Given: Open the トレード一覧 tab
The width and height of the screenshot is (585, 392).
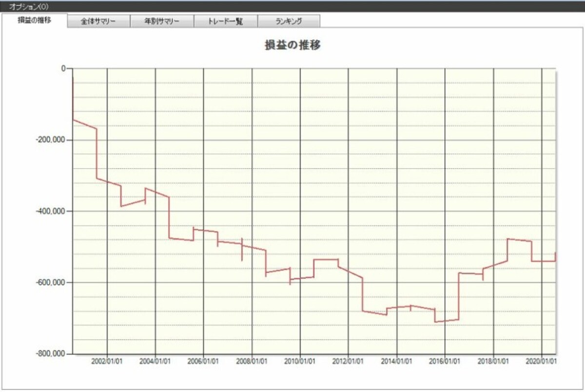Looking at the screenshot, I should click(x=225, y=21).
